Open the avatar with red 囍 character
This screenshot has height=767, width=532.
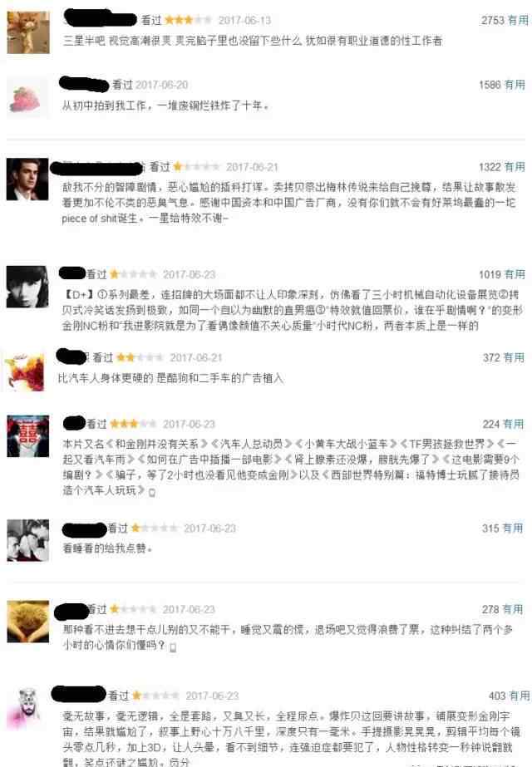pyautogui.click(x=28, y=435)
